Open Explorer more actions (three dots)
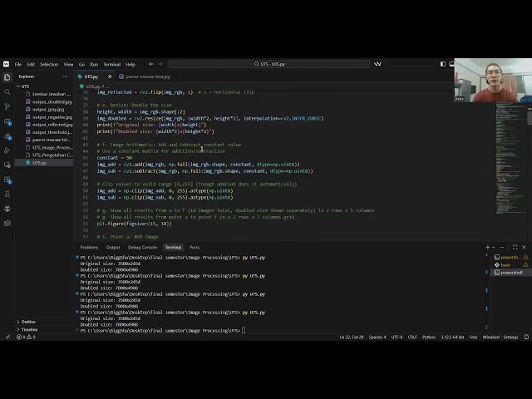 [65, 76]
